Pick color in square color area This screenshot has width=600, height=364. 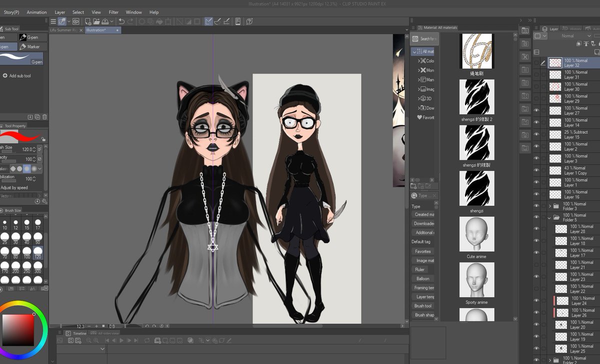click(18, 329)
